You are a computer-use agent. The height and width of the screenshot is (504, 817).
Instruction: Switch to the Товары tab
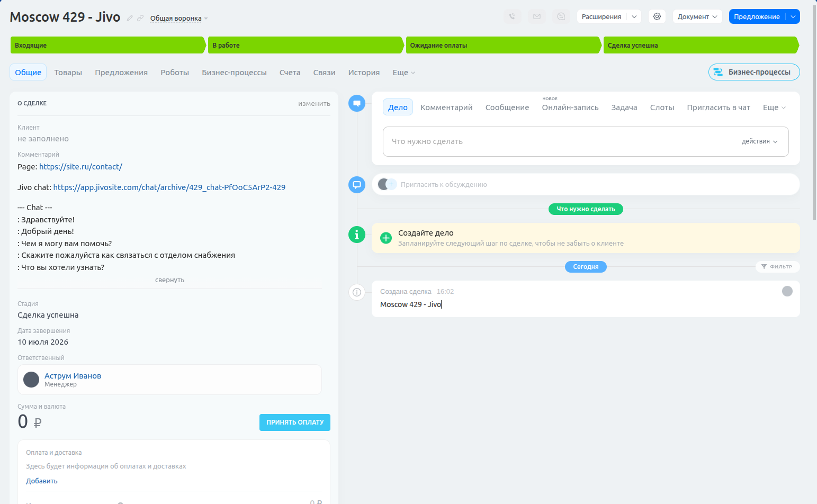coord(68,73)
